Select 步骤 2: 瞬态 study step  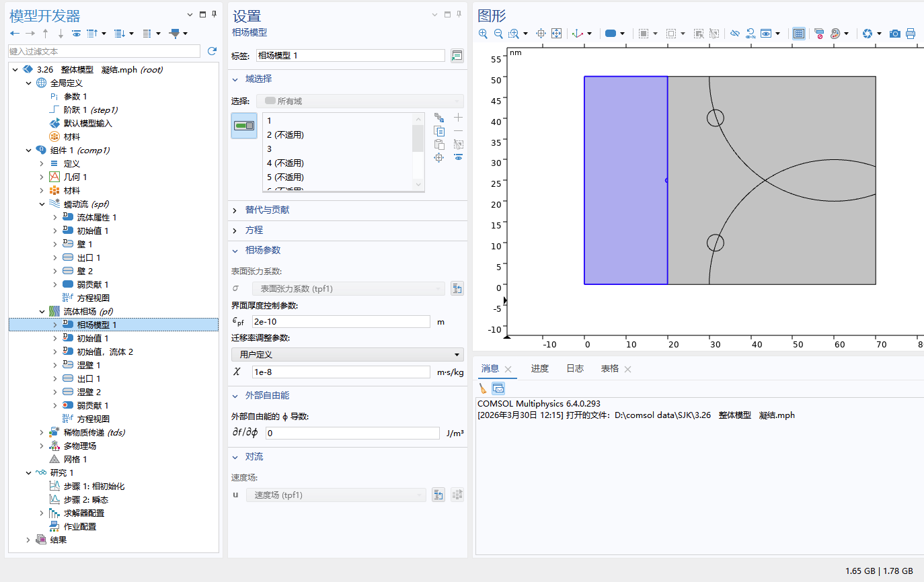(85, 499)
